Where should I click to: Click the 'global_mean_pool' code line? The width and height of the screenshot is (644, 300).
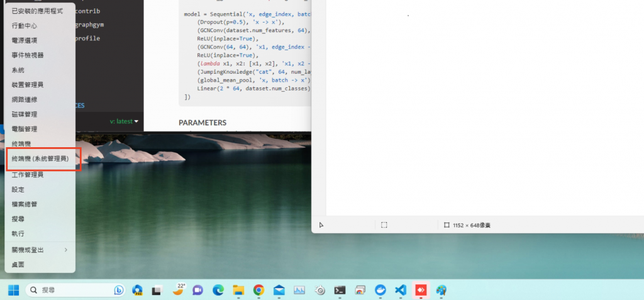pyautogui.click(x=254, y=80)
